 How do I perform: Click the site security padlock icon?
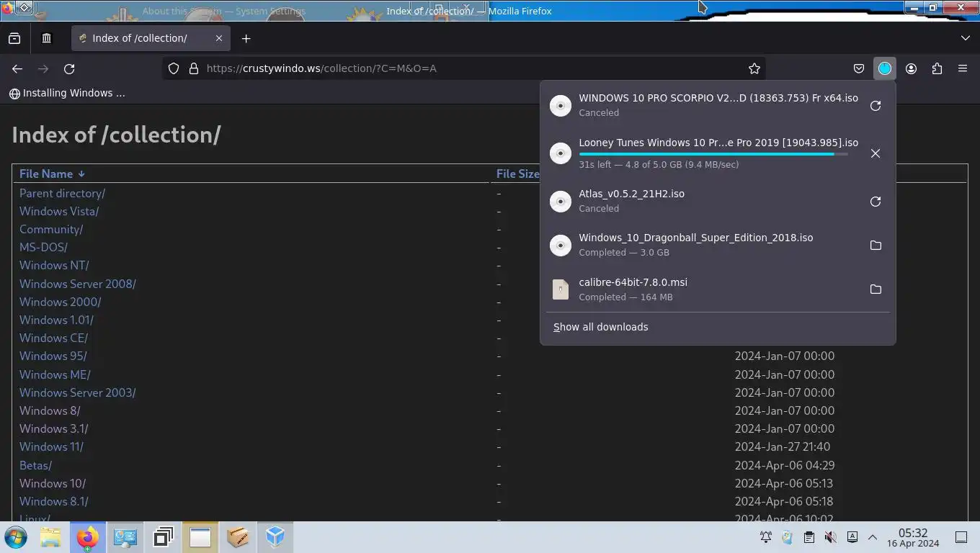pyautogui.click(x=194, y=68)
